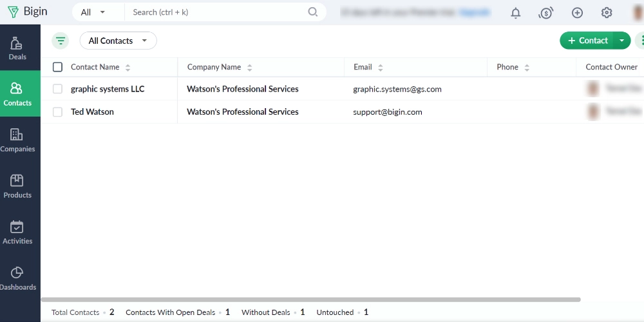Click the graphic.systems@gs.com email
The image size is (644, 322).
click(397, 89)
